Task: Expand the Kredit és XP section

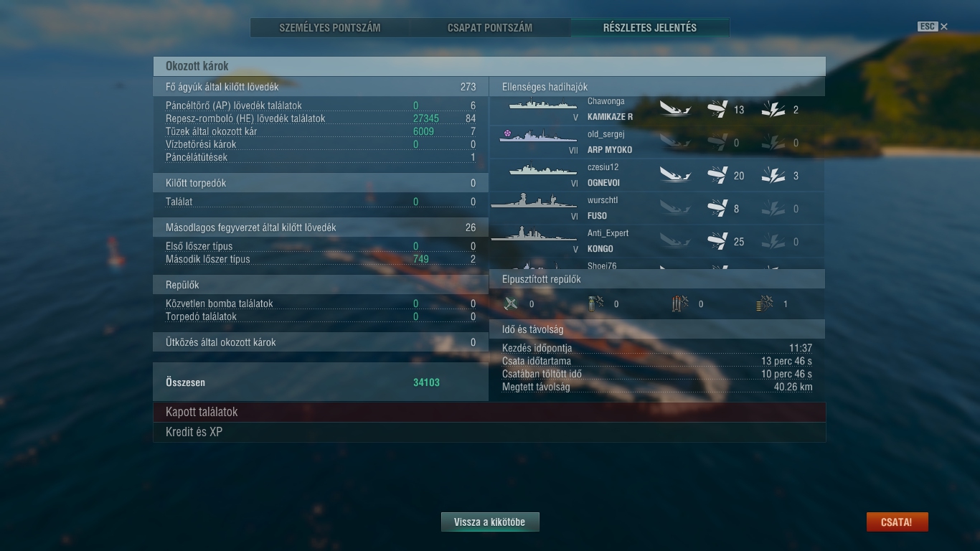Action: (x=489, y=432)
